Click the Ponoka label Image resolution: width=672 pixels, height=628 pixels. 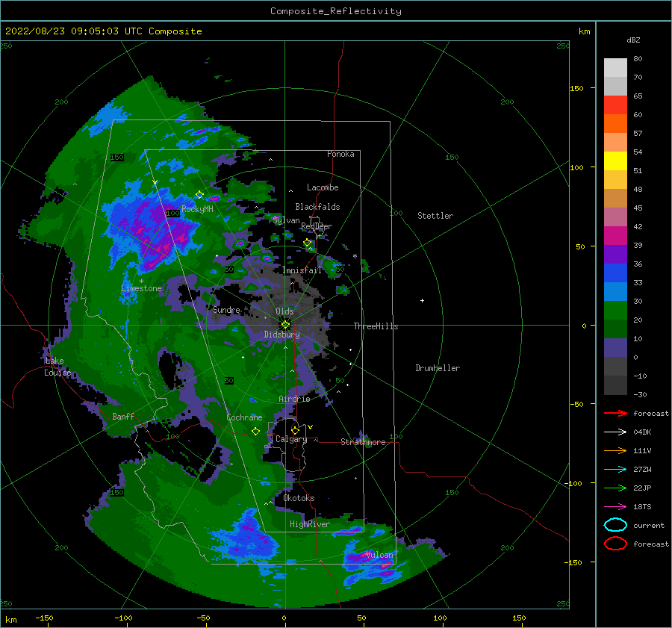pyautogui.click(x=340, y=154)
